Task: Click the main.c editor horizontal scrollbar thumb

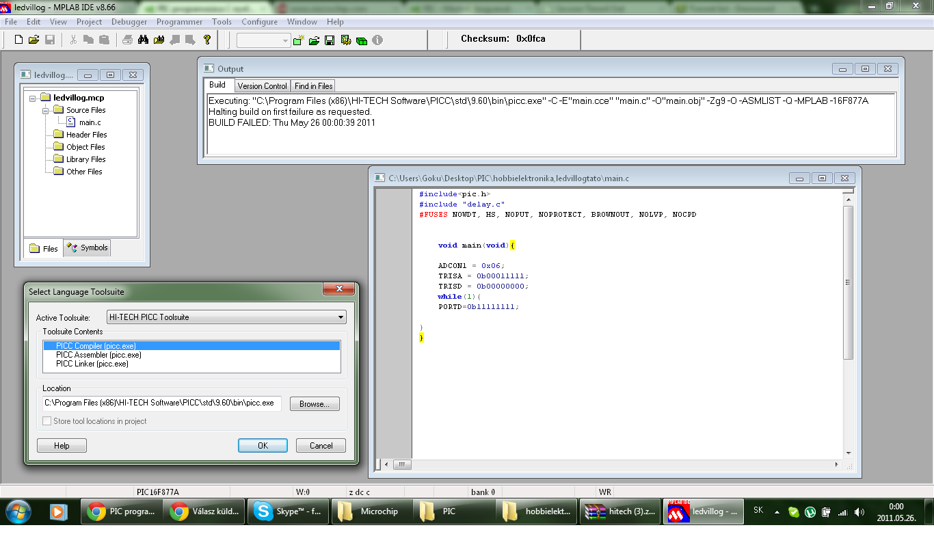Action: click(x=402, y=465)
